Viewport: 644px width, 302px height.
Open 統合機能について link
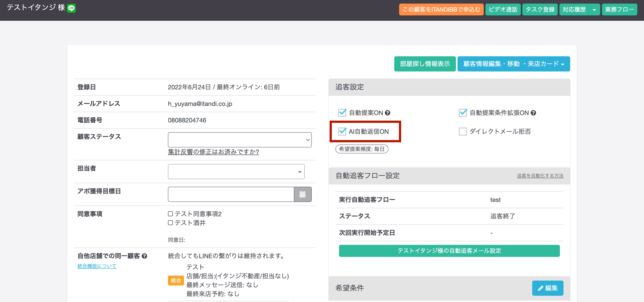(x=97, y=266)
